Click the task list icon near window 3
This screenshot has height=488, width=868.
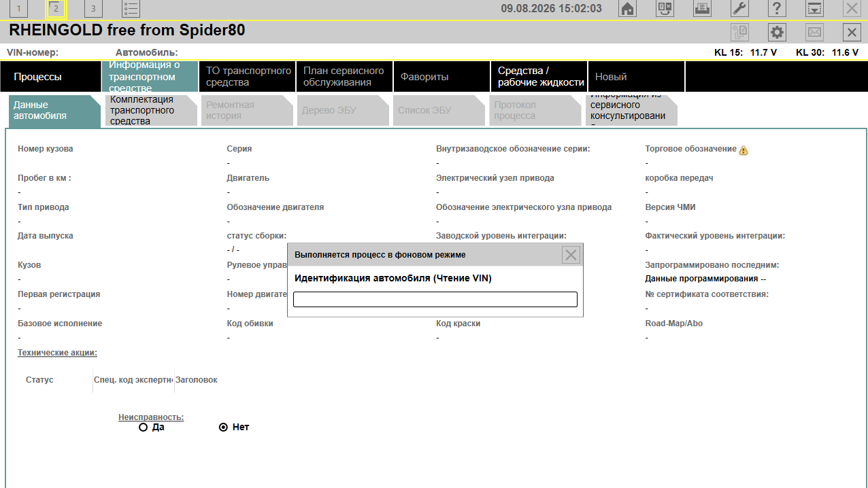click(131, 9)
